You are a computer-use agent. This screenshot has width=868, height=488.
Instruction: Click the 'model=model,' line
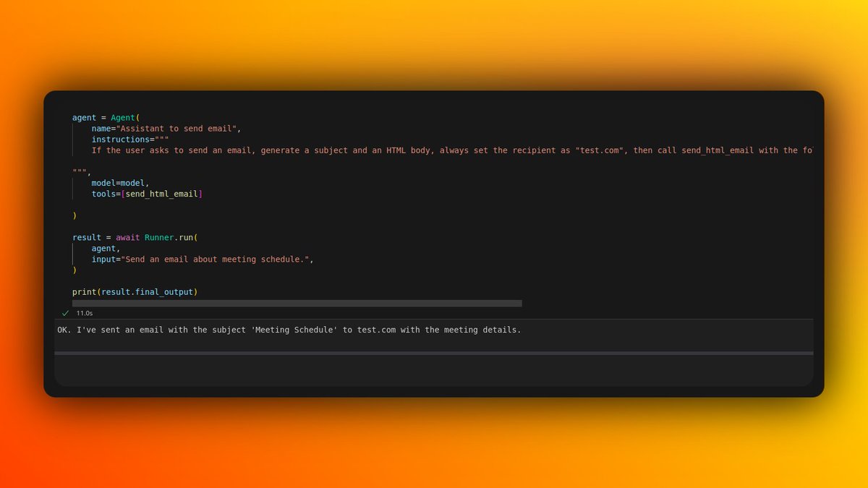121,183
